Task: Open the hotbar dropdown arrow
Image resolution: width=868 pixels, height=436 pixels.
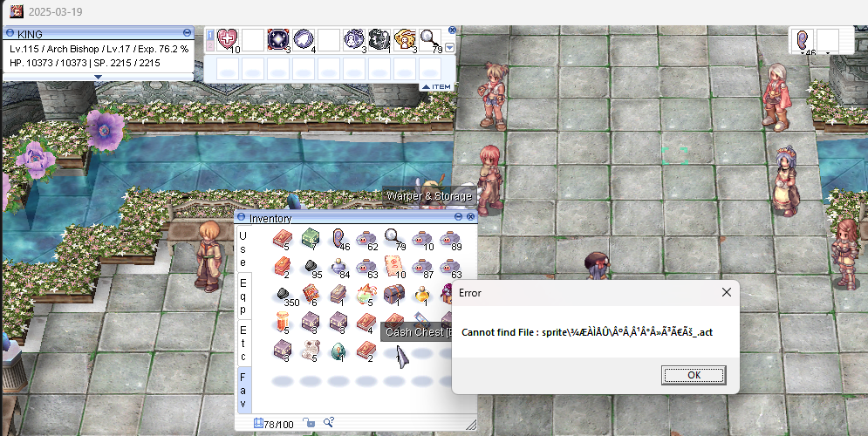Action: coord(449,48)
